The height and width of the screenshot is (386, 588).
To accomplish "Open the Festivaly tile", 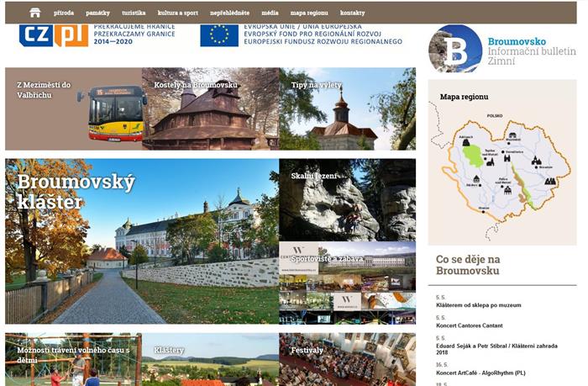I will 348,359.
